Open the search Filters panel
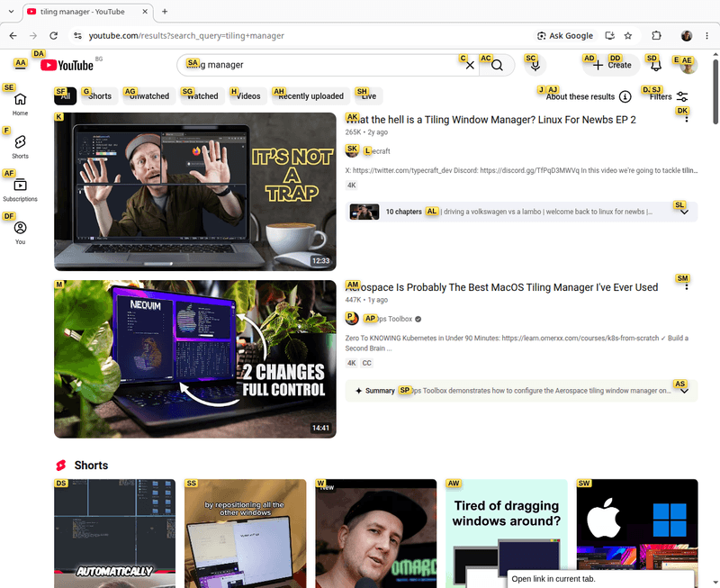 tap(669, 96)
